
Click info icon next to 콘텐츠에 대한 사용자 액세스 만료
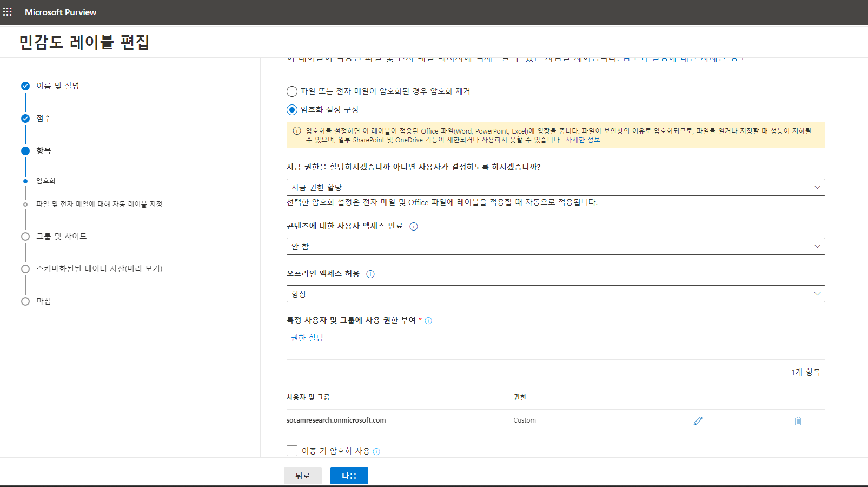tap(414, 227)
